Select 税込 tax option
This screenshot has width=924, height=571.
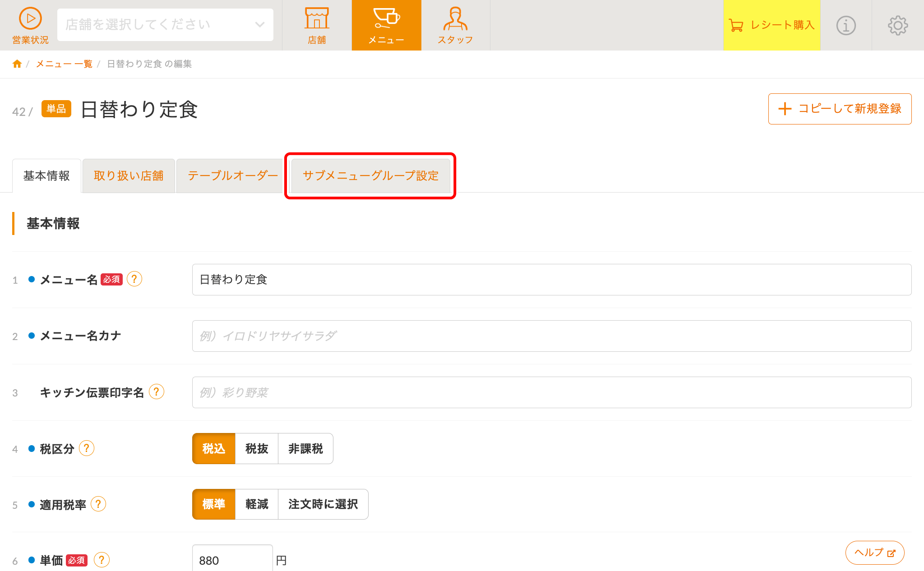(x=214, y=448)
